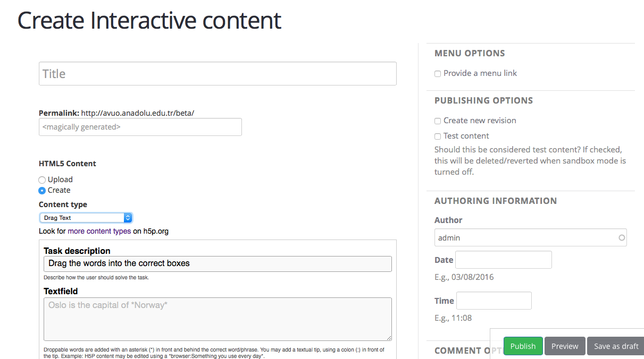Click the magically generated permalink field

click(x=140, y=127)
